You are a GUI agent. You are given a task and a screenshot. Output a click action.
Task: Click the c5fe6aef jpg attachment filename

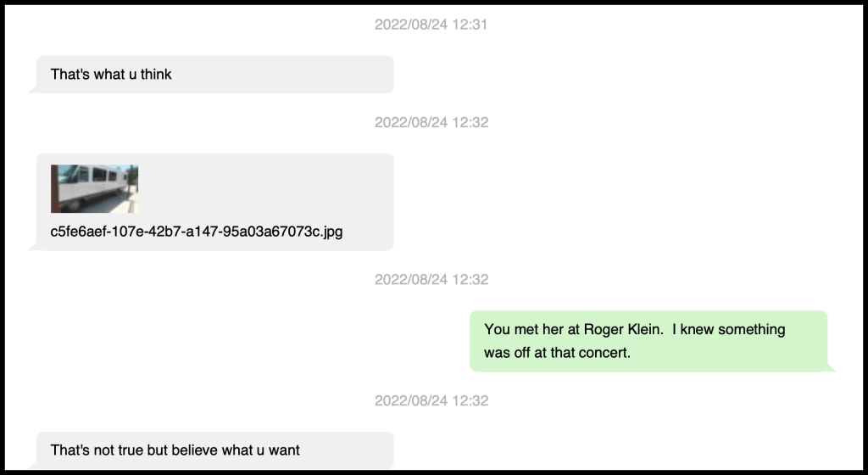point(197,231)
